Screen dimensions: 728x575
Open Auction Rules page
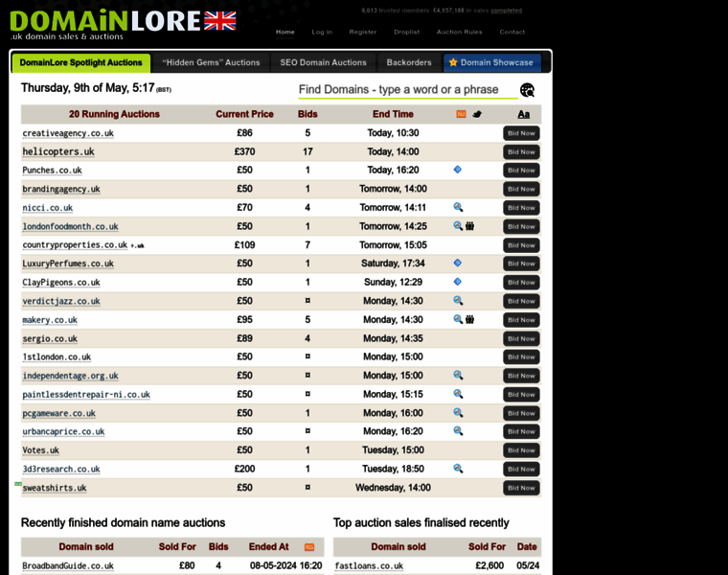pos(459,32)
